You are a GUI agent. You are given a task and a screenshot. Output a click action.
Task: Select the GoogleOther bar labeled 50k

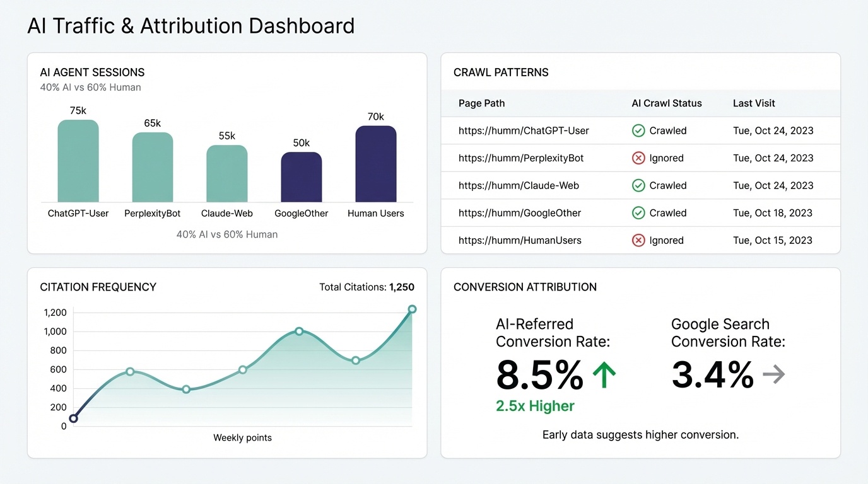coord(302,177)
